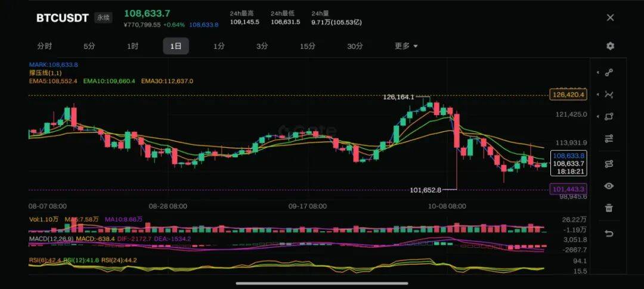Select the 15分 timeframe tab

click(x=307, y=46)
